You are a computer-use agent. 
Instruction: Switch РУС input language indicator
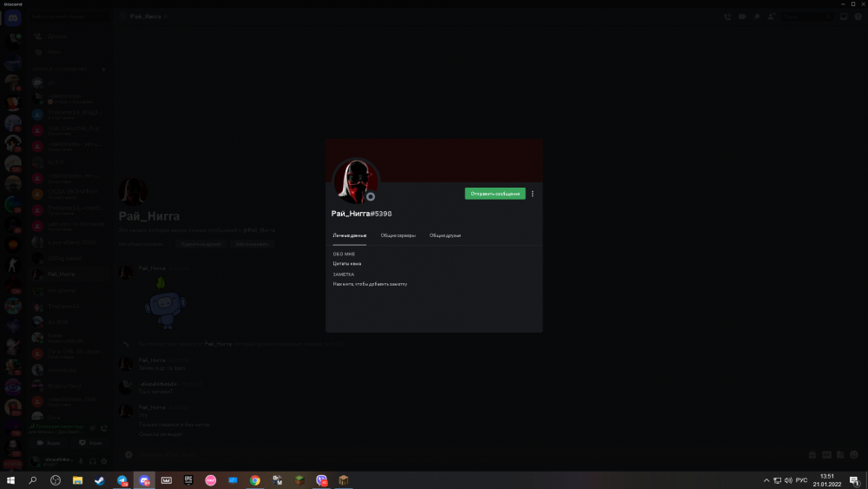click(801, 480)
